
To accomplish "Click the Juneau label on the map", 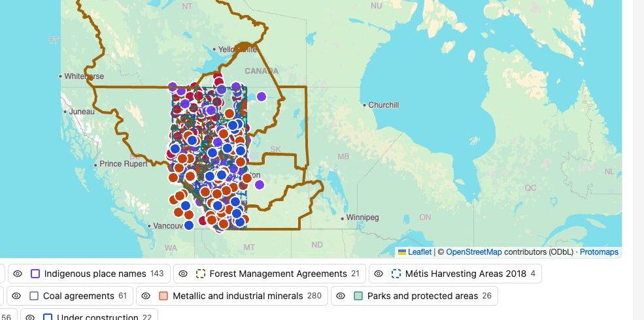I will coord(82,112).
